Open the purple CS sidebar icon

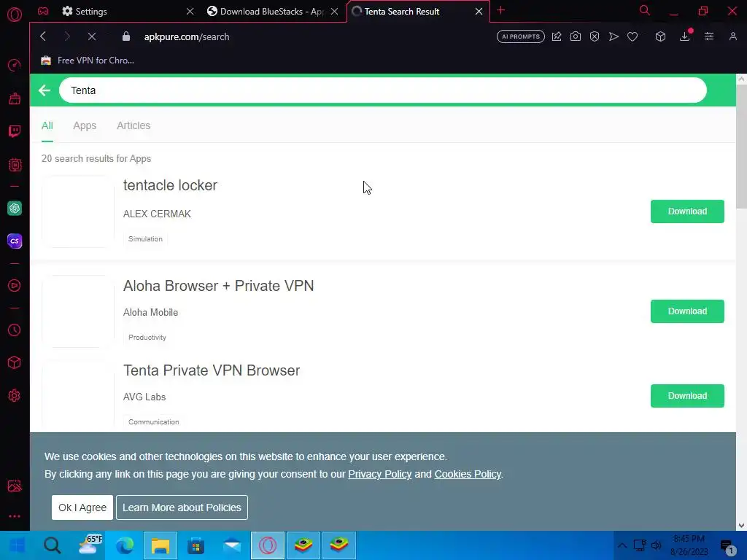click(x=15, y=241)
